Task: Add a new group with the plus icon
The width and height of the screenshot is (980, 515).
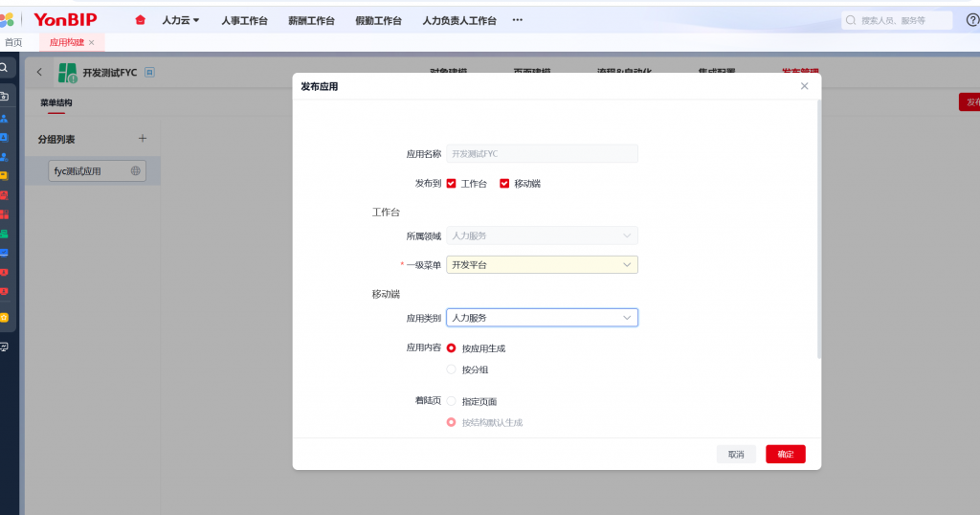Action: (x=143, y=139)
